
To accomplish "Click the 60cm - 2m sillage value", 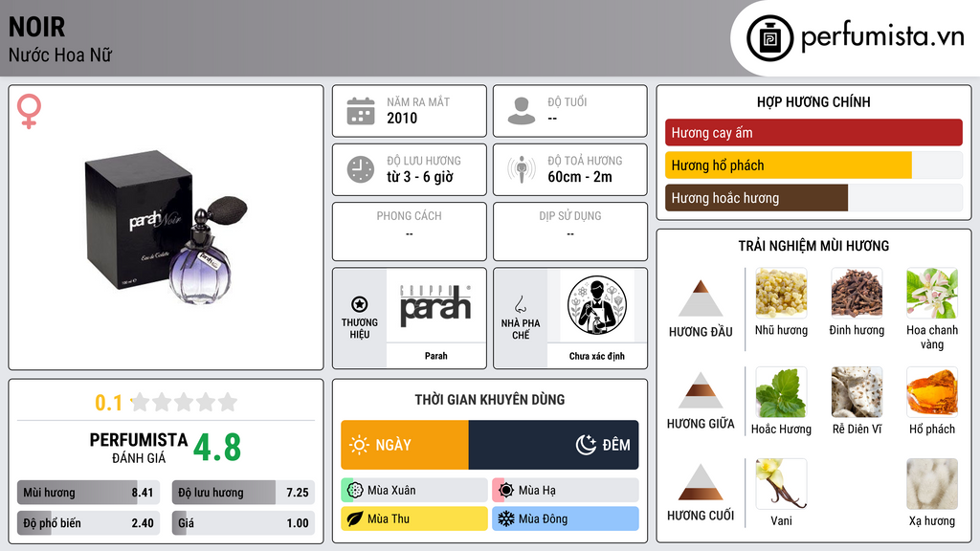I will [x=580, y=177].
